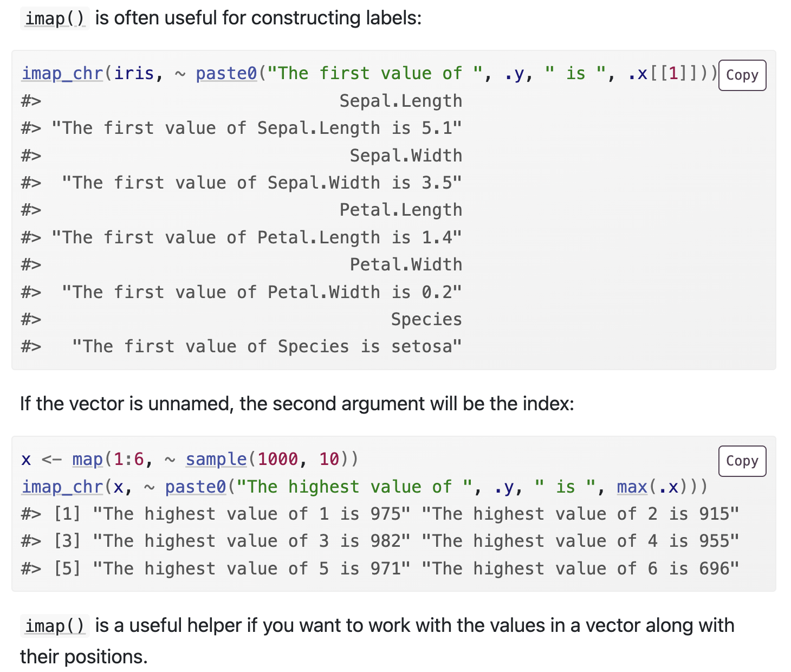Open the max function link
Screen dimensions: 791x672
(632, 487)
